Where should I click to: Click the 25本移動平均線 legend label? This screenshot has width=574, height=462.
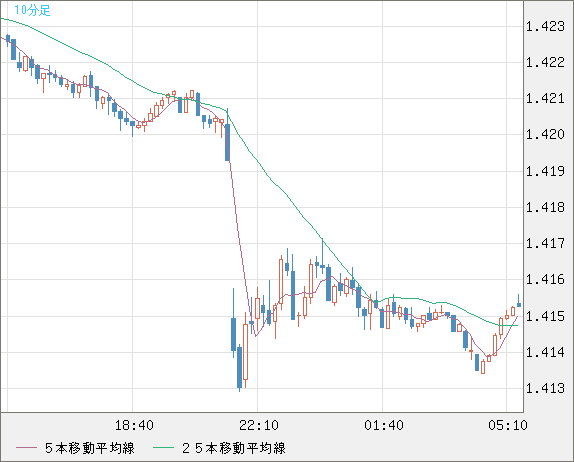[x=234, y=448]
